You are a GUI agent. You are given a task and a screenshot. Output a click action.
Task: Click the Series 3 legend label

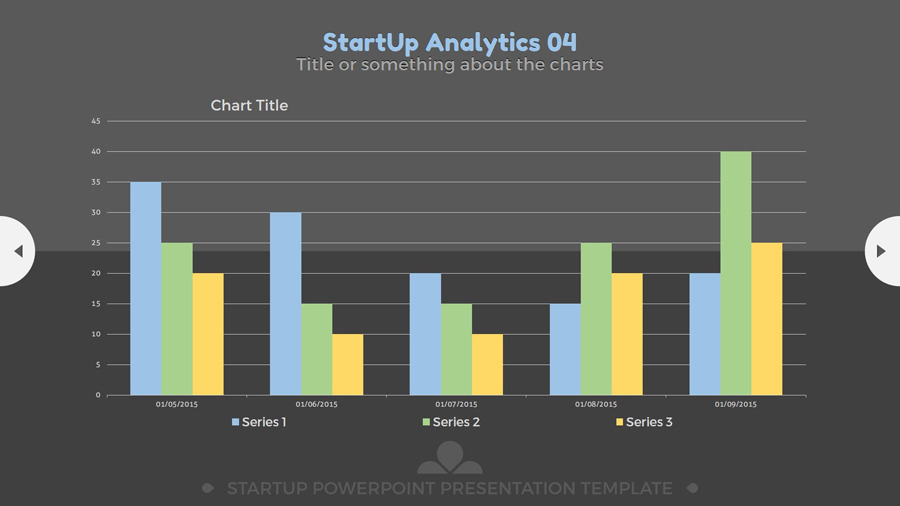[649, 422]
